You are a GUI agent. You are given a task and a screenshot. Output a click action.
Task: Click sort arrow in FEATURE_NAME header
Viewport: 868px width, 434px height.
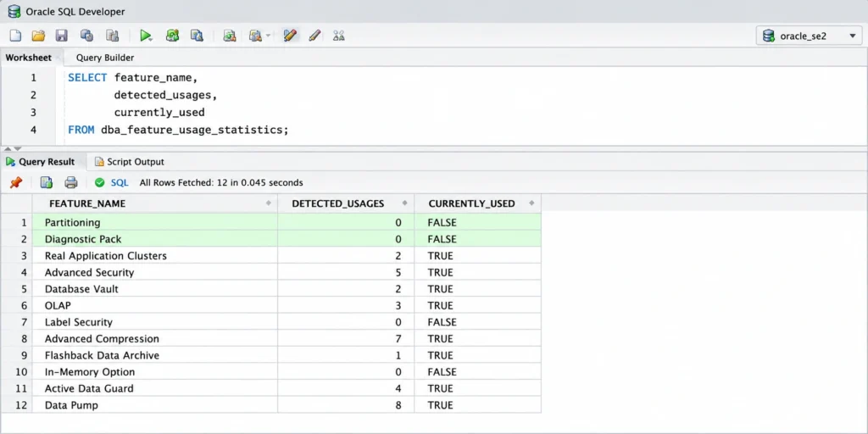pyautogui.click(x=269, y=203)
